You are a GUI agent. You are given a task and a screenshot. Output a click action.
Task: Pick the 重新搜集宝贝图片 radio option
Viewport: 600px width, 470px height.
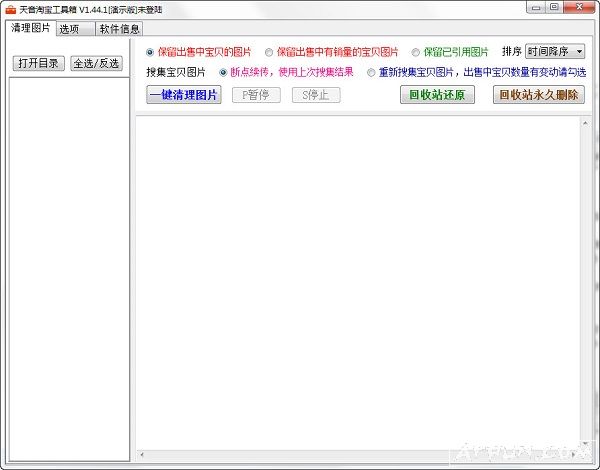tap(371, 72)
